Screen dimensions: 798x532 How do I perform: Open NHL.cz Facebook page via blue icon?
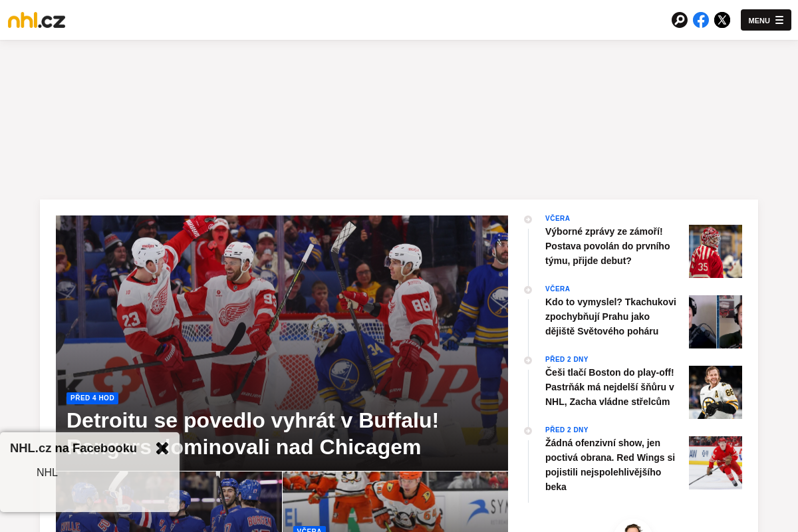coord(701,20)
